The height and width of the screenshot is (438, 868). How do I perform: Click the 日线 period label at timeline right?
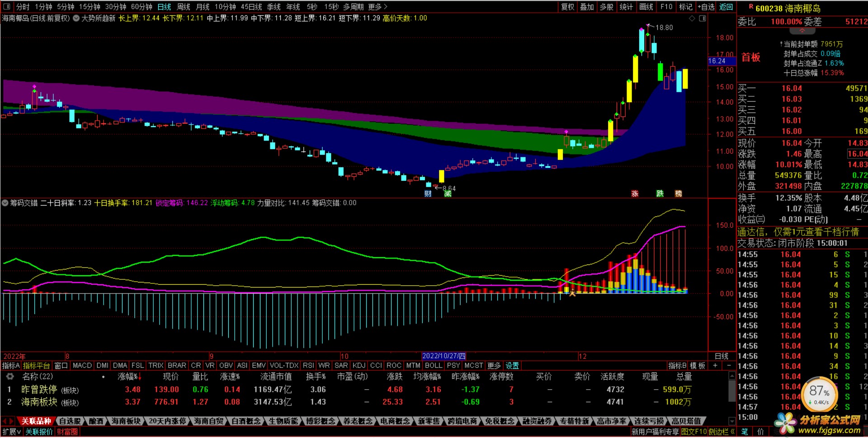(x=722, y=356)
